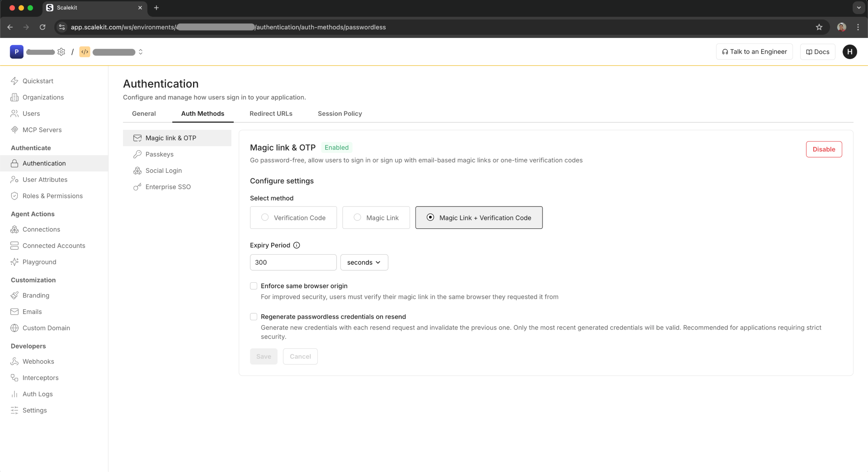The height and width of the screenshot is (472, 868).
Task: Open MCP Servers from the sidebar icon
Action: click(14, 130)
